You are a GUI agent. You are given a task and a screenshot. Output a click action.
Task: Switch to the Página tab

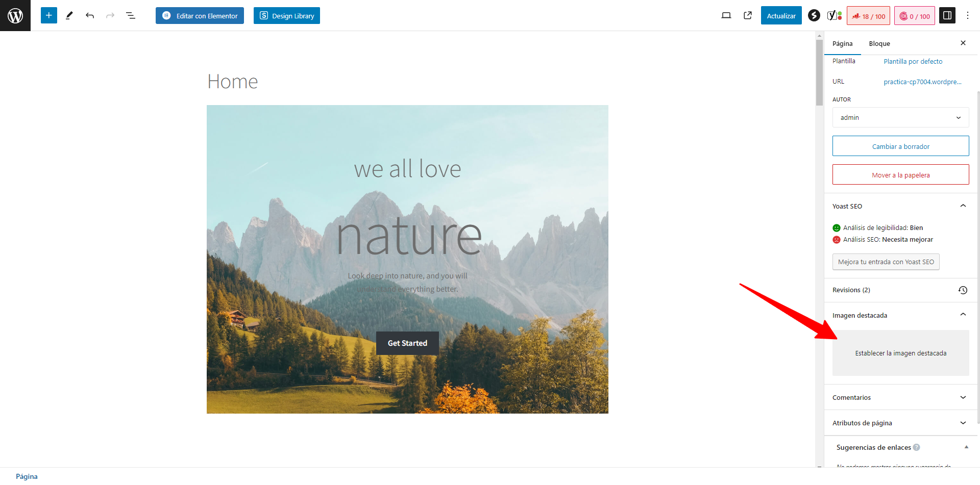tap(842, 43)
